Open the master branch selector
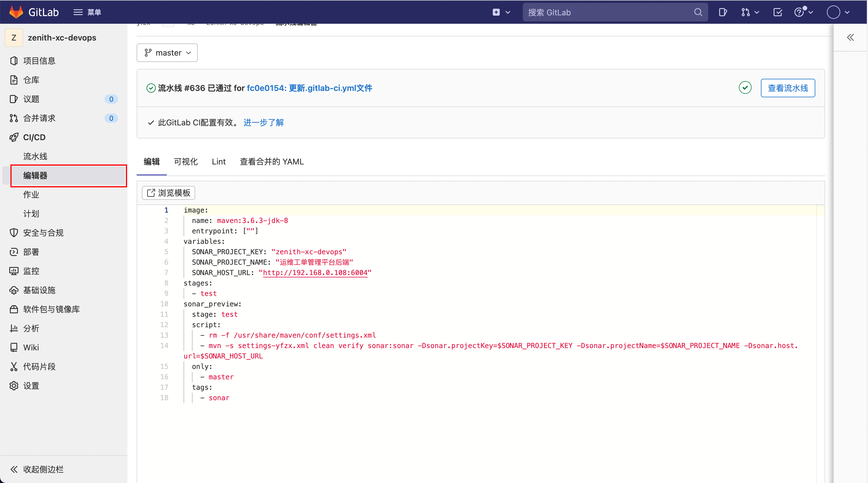The width and height of the screenshot is (868, 483). pyautogui.click(x=167, y=53)
